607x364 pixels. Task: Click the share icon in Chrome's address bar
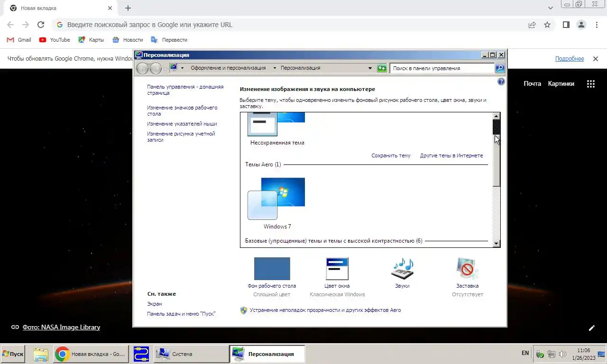click(x=532, y=25)
